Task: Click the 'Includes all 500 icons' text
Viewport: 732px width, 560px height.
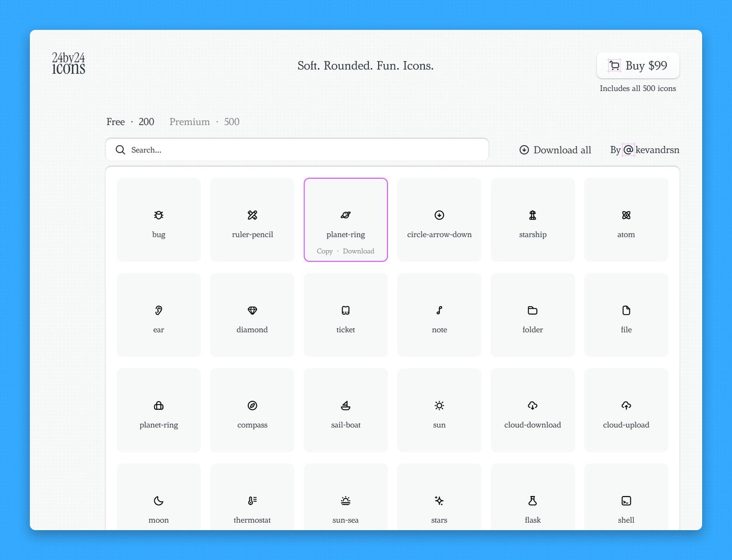Action: 638,88
